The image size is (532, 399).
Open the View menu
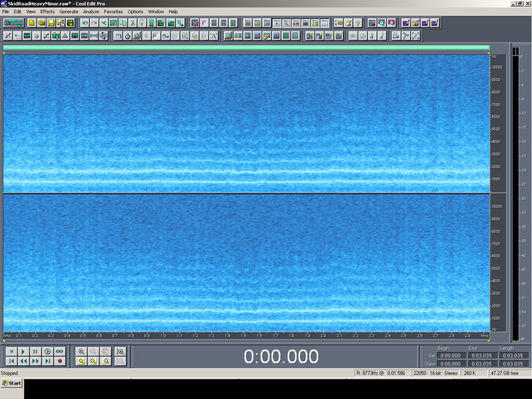pos(31,11)
